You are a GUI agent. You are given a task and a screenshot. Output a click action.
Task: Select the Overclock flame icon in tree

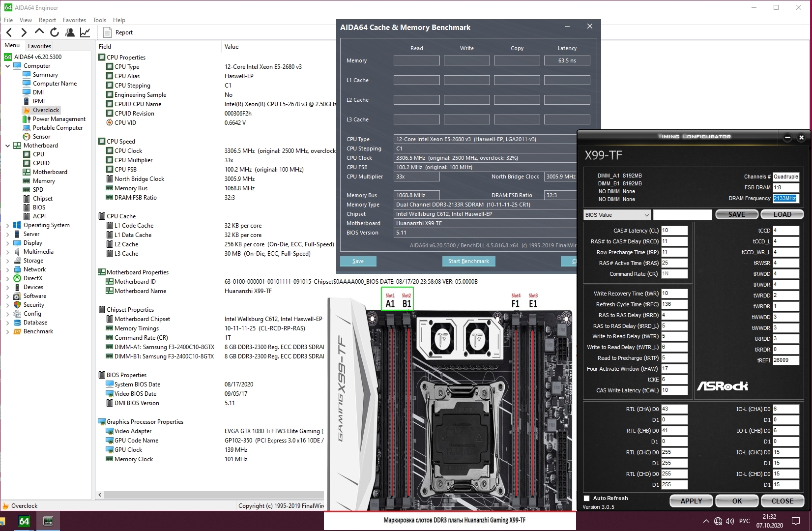click(x=27, y=110)
